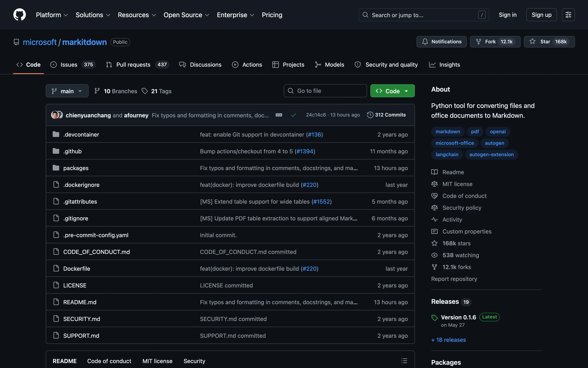Open the .devcontainer folder
The width and height of the screenshot is (588, 368).
tap(81, 134)
